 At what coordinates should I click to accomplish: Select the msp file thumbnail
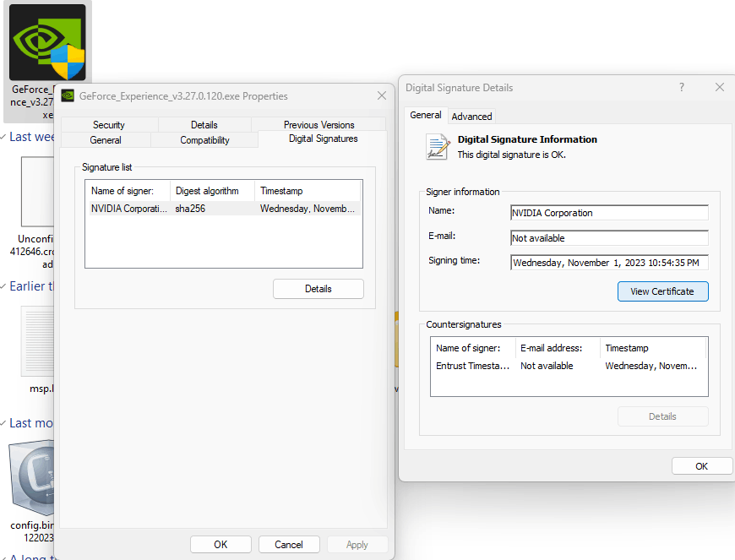[38, 341]
